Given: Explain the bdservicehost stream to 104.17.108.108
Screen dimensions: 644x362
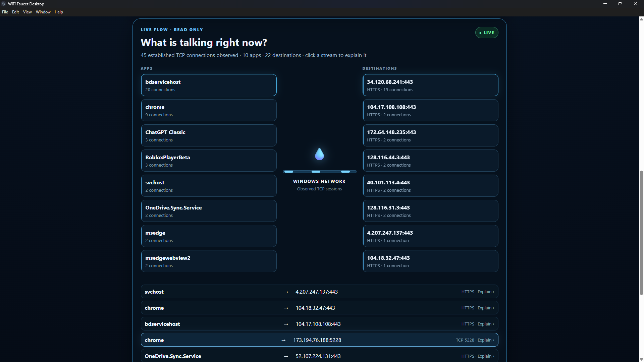Looking at the screenshot, I should (x=319, y=324).
